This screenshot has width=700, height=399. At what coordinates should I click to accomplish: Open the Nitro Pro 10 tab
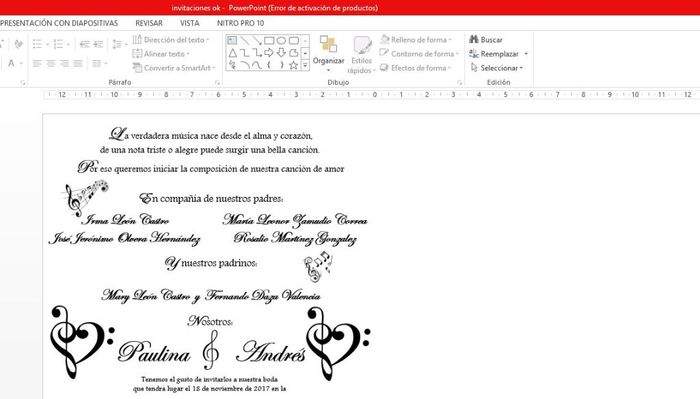(241, 23)
